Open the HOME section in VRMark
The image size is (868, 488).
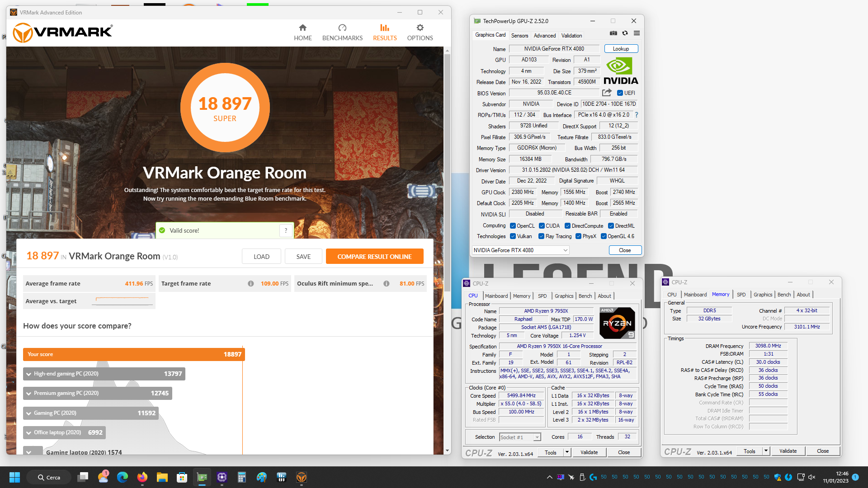(302, 33)
